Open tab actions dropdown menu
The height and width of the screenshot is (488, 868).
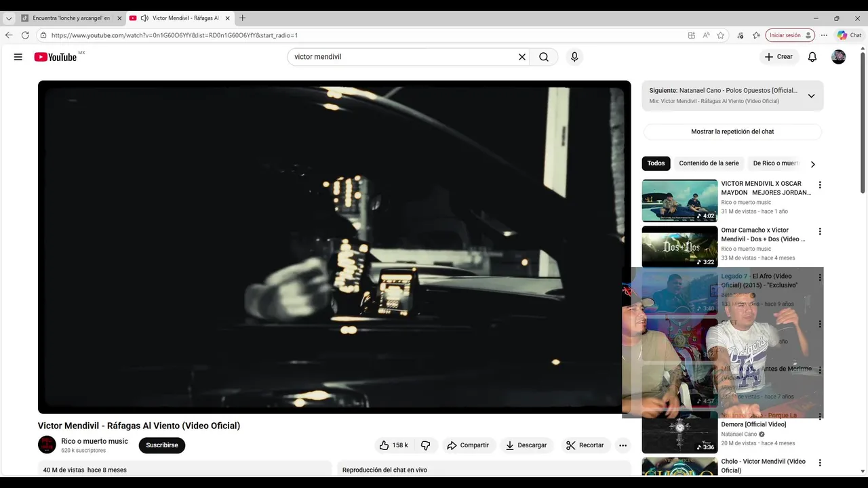point(9,18)
